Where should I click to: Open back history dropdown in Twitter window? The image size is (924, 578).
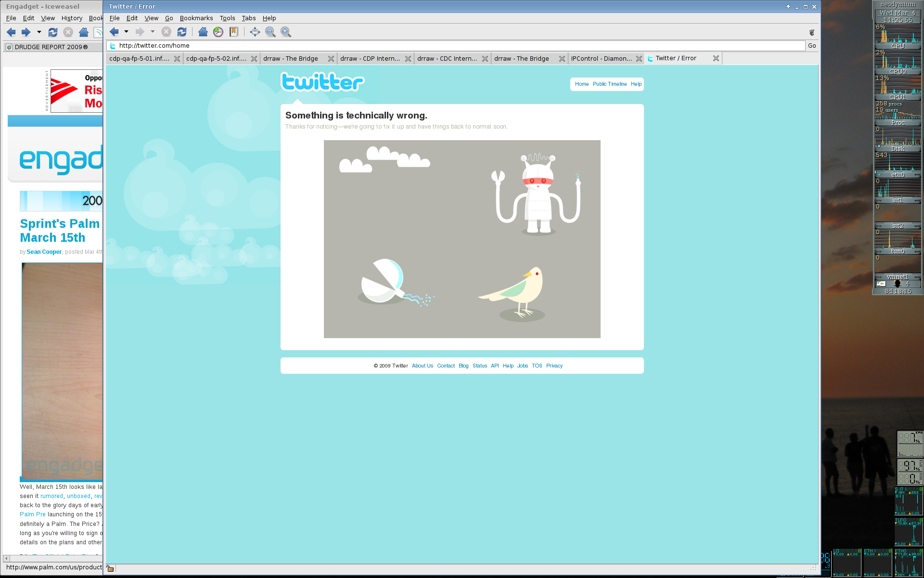(x=126, y=32)
